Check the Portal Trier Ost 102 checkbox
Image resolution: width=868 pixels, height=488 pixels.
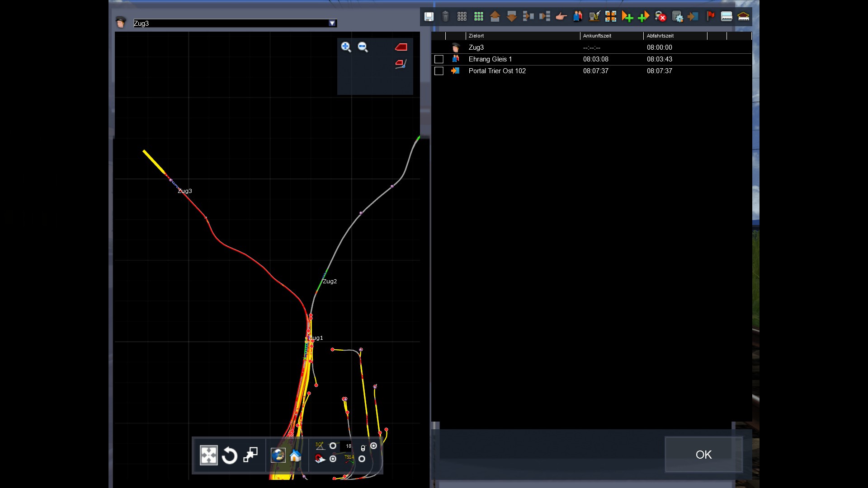[x=439, y=71]
